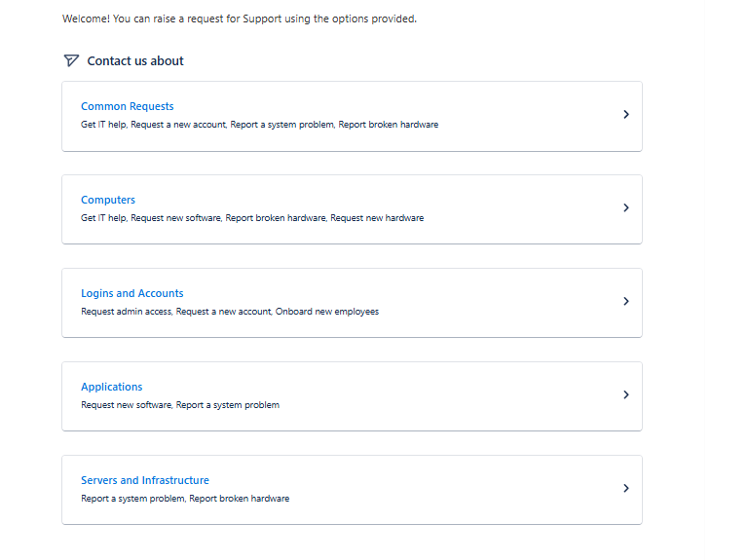Open the Applications category title link

click(x=111, y=387)
